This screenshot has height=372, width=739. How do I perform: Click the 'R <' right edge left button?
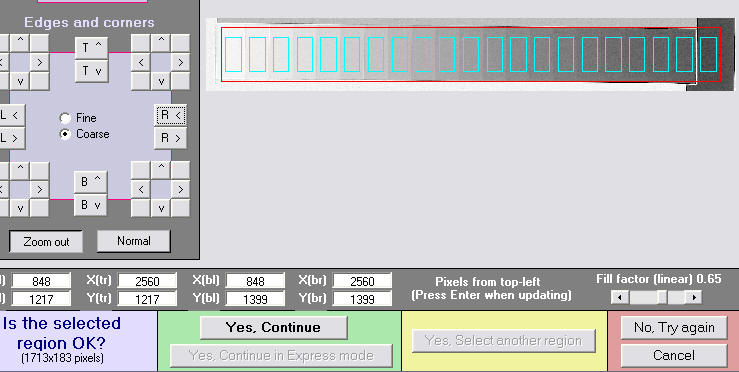pyautogui.click(x=170, y=115)
